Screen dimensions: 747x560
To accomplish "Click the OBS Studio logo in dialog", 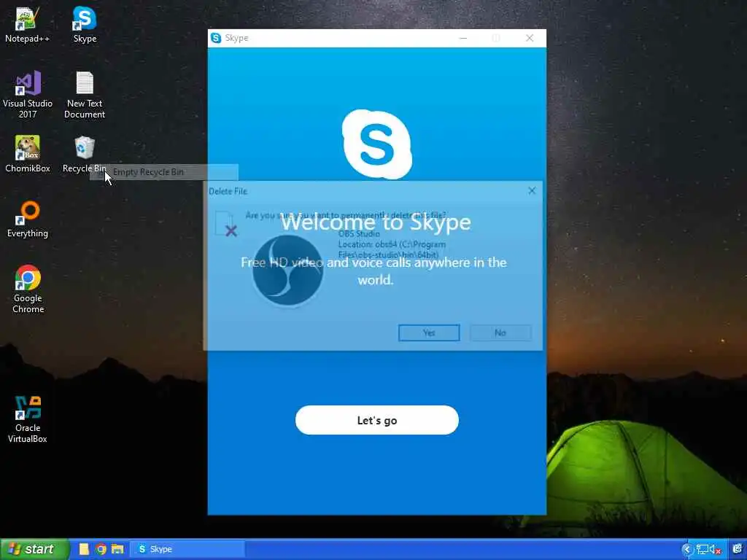I will point(287,271).
